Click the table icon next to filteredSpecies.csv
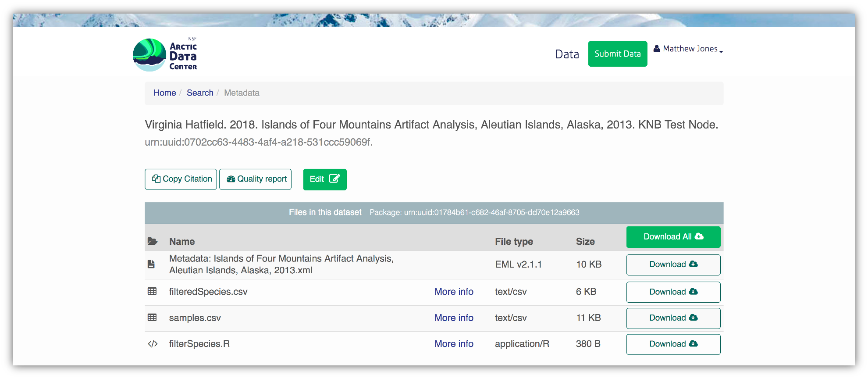 [x=152, y=291]
